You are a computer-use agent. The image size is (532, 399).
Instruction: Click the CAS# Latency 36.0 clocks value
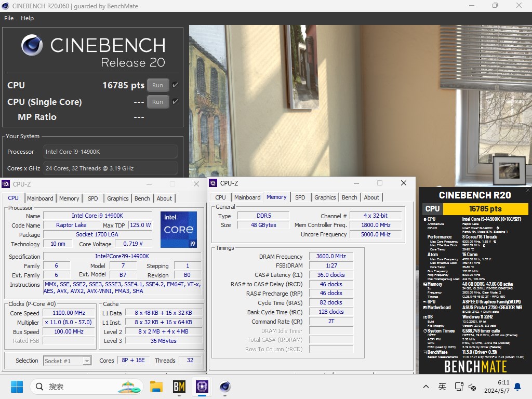pos(331,275)
